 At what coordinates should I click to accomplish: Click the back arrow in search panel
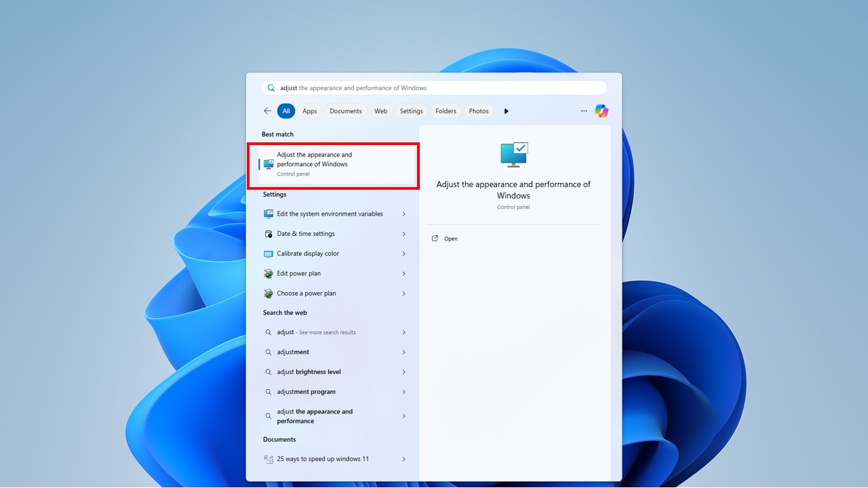point(267,111)
